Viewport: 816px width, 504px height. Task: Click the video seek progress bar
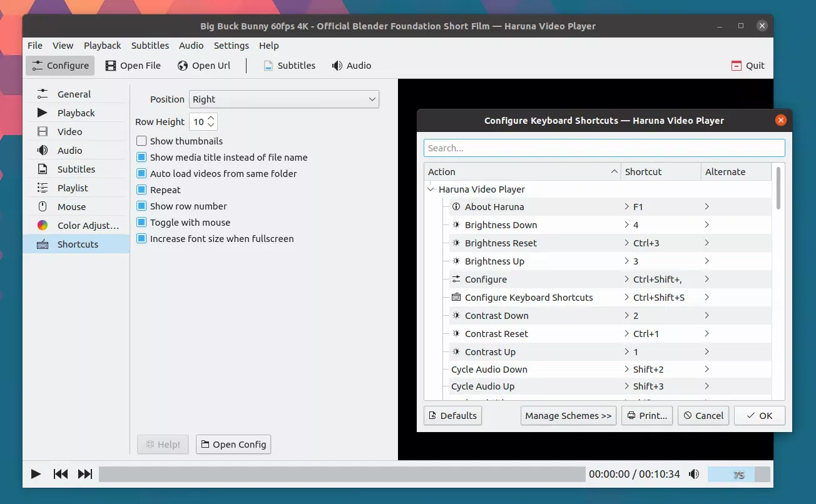(341, 474)
